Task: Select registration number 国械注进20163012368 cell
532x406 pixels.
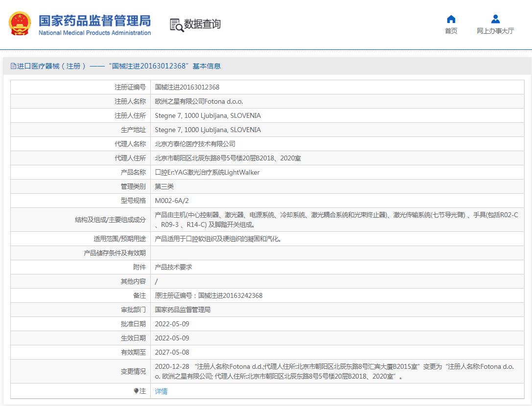Action: 187,87
